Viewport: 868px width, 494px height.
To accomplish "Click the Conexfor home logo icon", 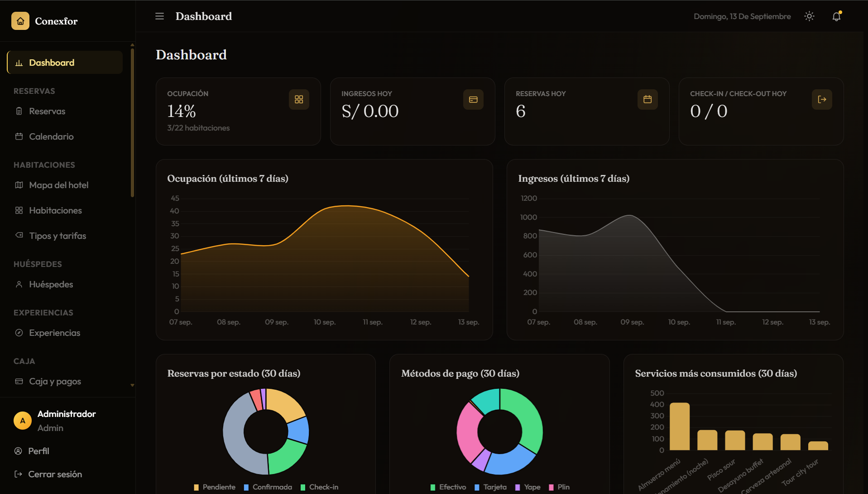I will [20, 21].
